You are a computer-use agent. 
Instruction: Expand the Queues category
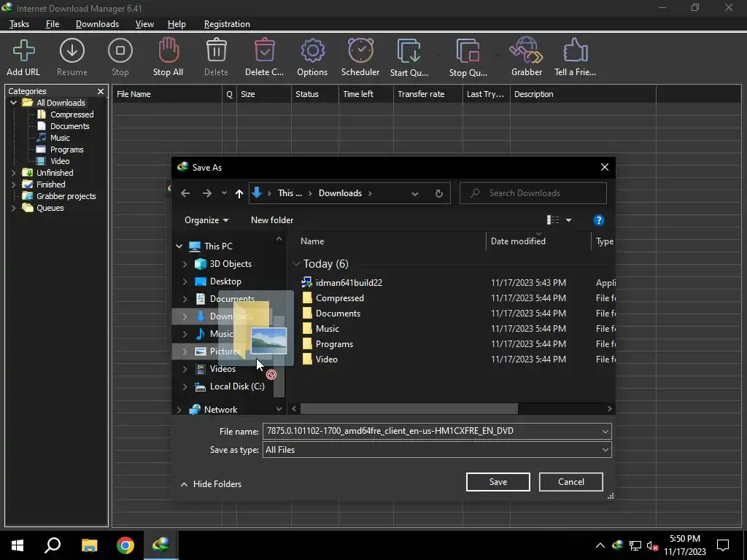[13, 208]
